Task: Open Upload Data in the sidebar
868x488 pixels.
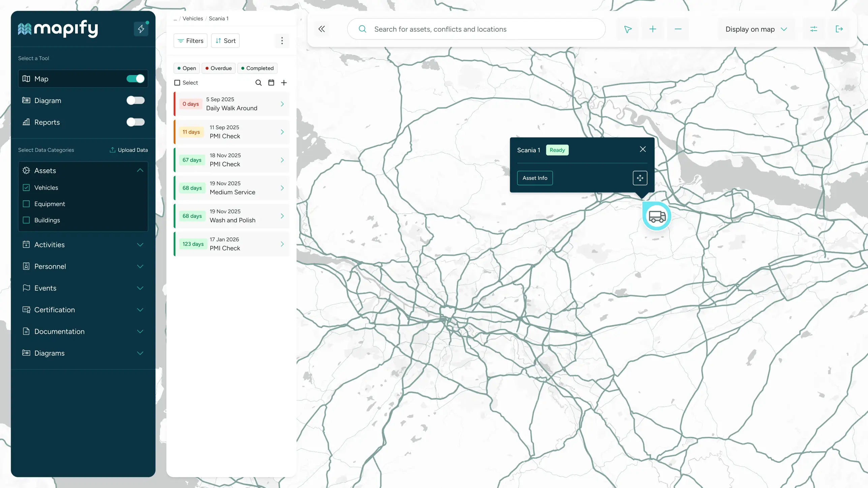Action: tap(128, 150)
